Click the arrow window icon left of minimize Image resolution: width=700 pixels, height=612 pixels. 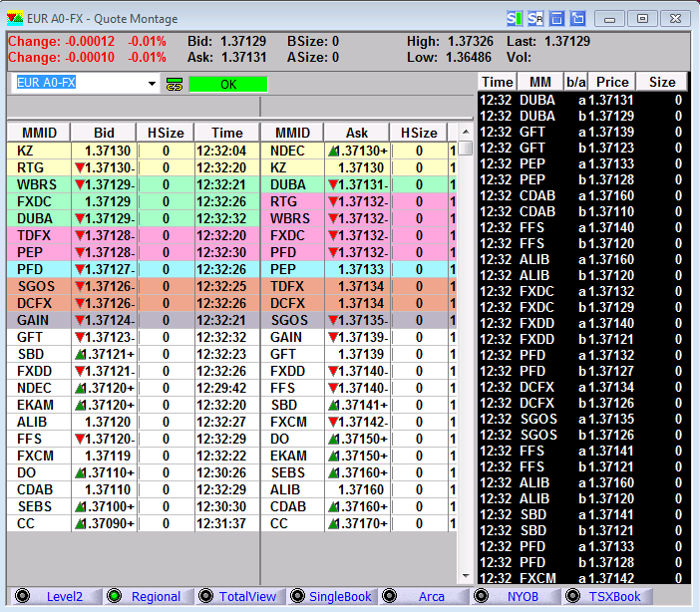(x=577, y=18)
